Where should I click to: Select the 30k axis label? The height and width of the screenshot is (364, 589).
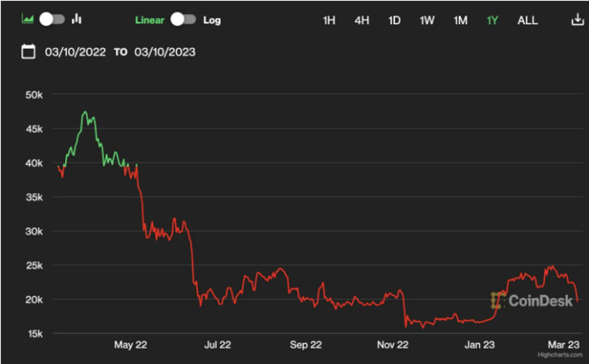[34, 232]
